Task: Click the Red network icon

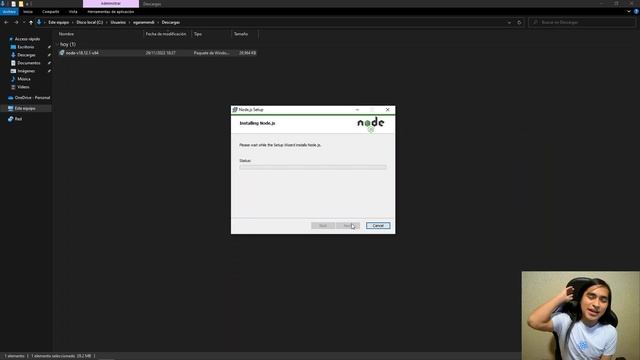Action: (11, 119)
